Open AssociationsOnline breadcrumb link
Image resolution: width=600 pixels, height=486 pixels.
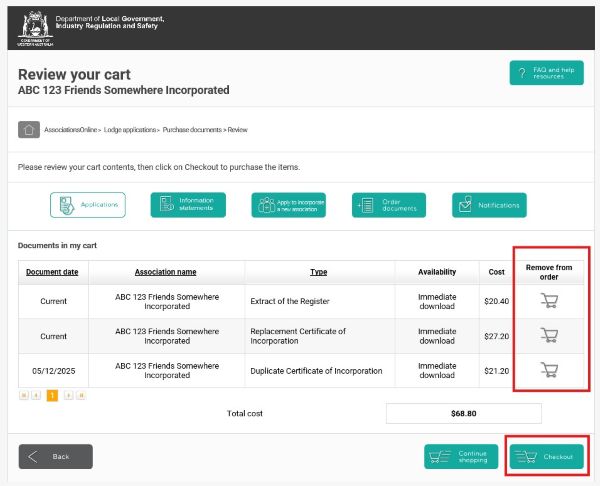pyautogui.click(x=70, y=130)
